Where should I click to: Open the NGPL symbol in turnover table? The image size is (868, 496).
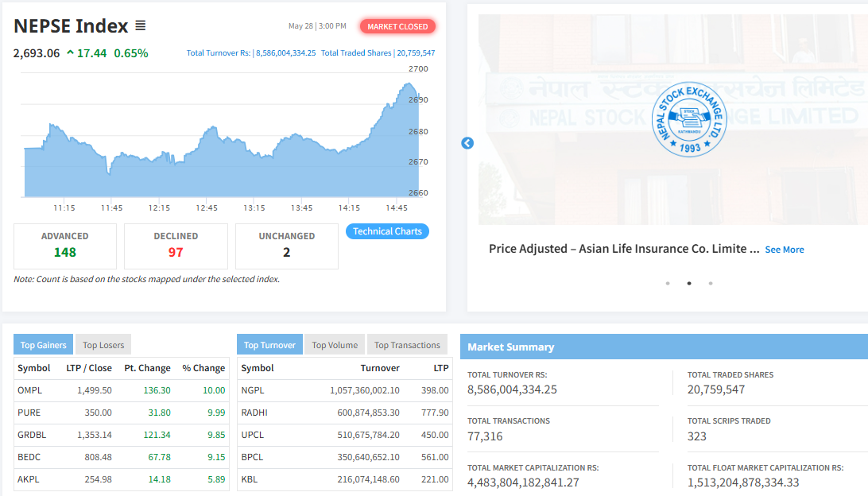click(x=254, y=390)
